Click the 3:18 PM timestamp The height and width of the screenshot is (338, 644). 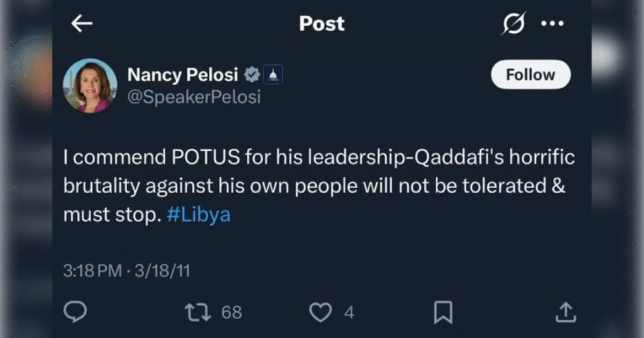(x=93, y=271)
